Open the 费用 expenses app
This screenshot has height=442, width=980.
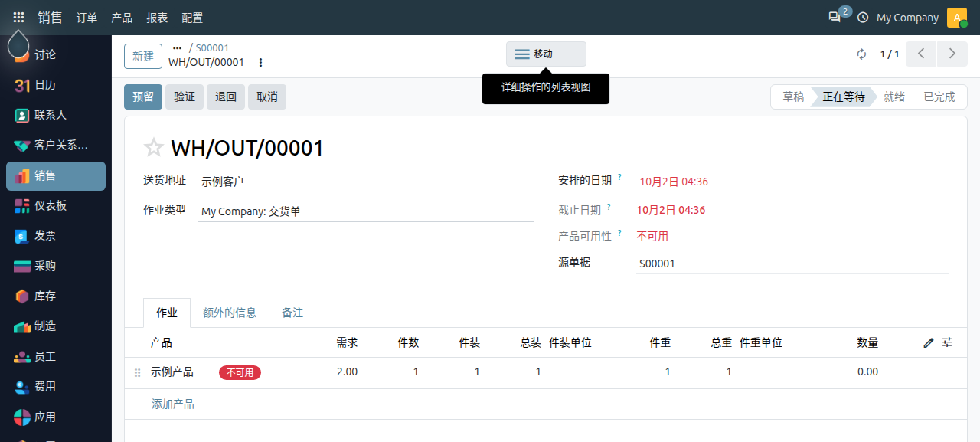(55, 387)
